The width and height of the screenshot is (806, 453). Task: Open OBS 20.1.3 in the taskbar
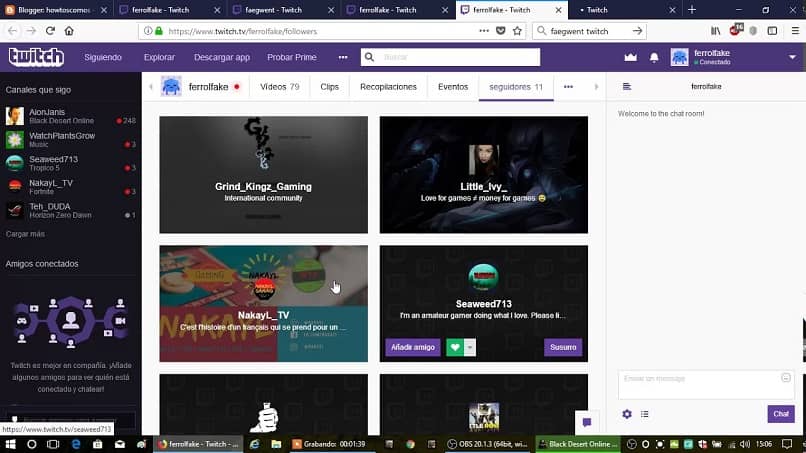pos(486,444)
